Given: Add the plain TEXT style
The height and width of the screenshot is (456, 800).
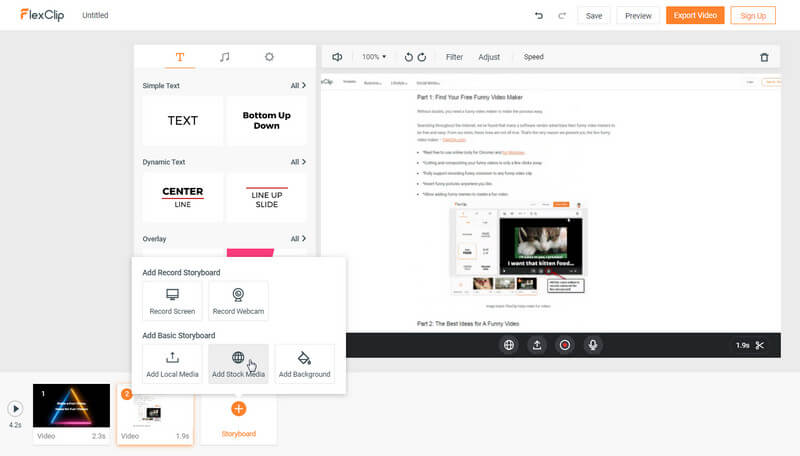Looking at the screenshot, I should (x=183, y=120).
